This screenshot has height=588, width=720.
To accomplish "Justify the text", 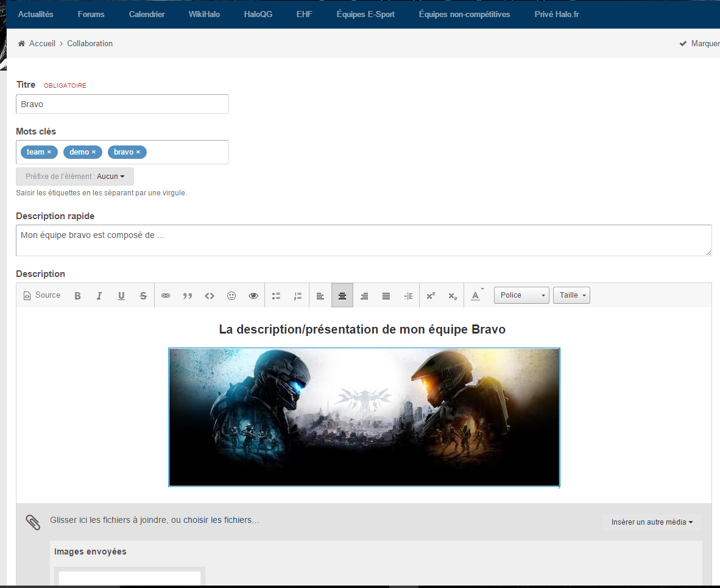I will [x=386, y=296].
